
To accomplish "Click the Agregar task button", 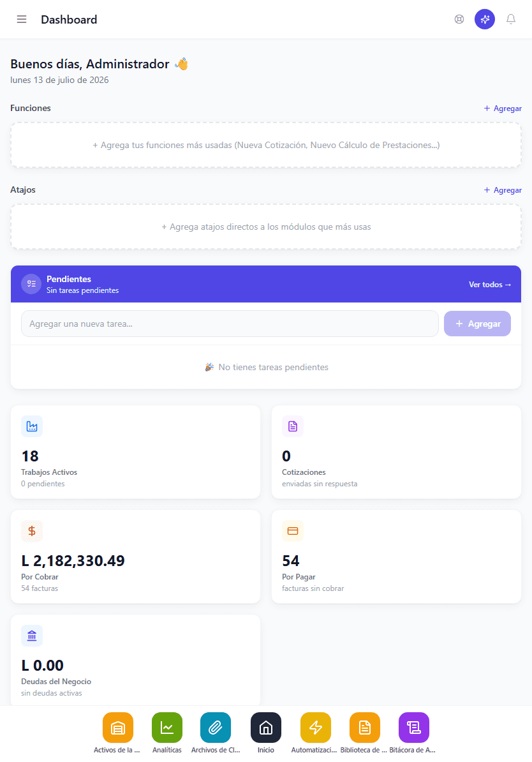I will click(478, 324).
